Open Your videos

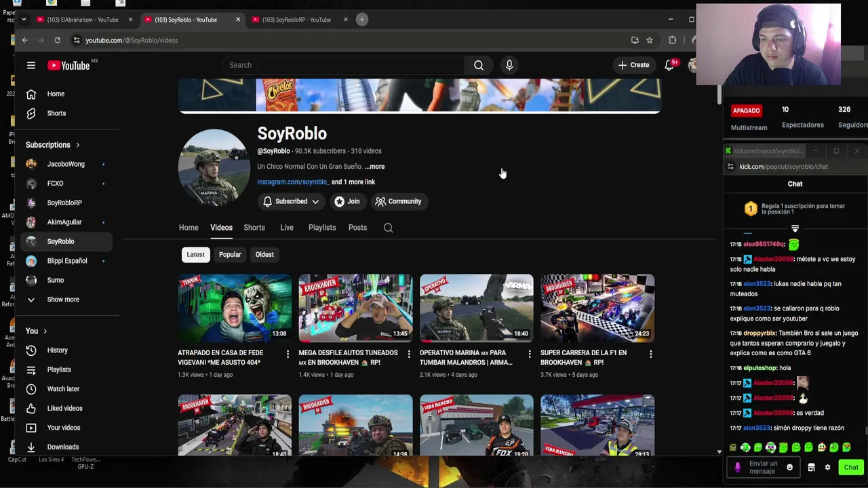[68, 428]
